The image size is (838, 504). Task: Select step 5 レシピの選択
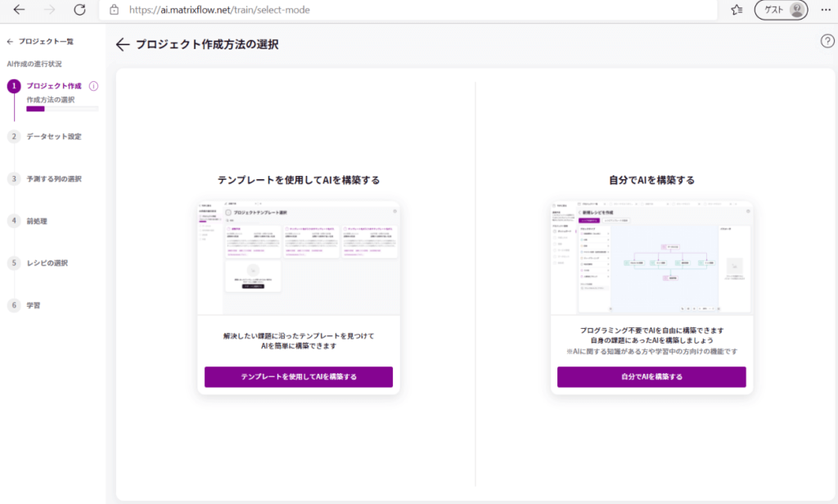click(47, 263)
